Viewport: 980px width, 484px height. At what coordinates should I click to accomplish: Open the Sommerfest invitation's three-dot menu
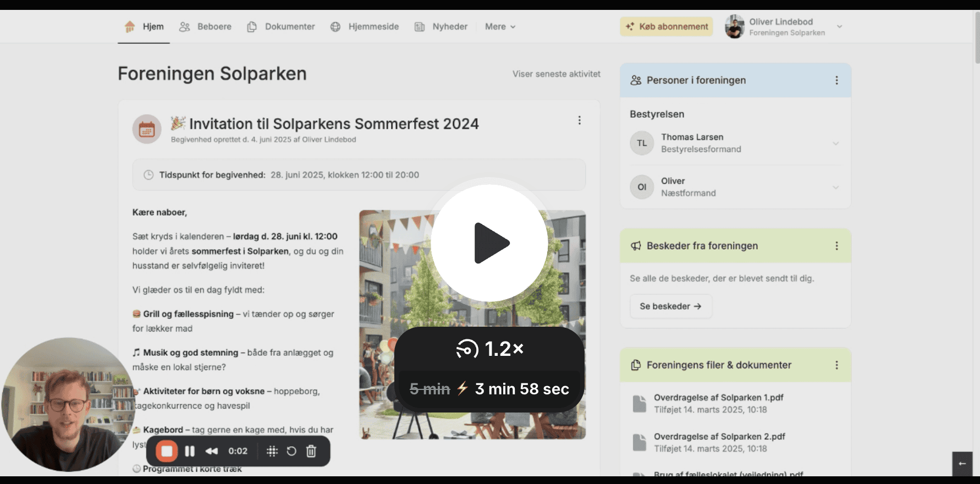(x=579, y=120)
